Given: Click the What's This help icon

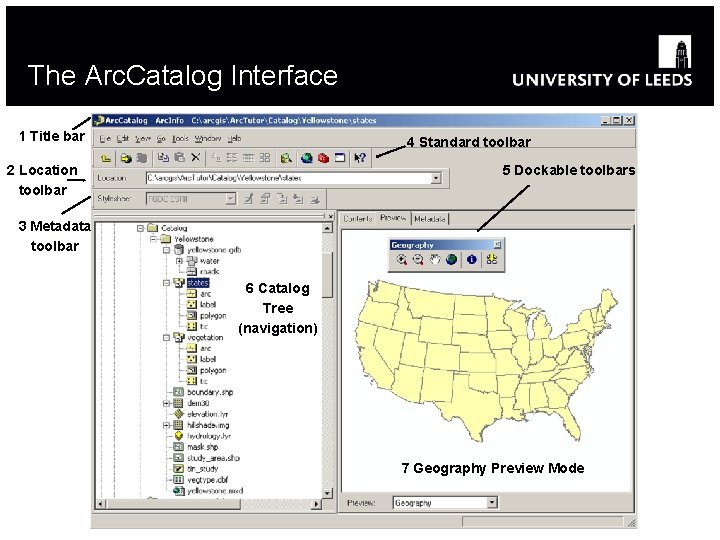Looking at the screenshot, I should (x=360, y=158).
